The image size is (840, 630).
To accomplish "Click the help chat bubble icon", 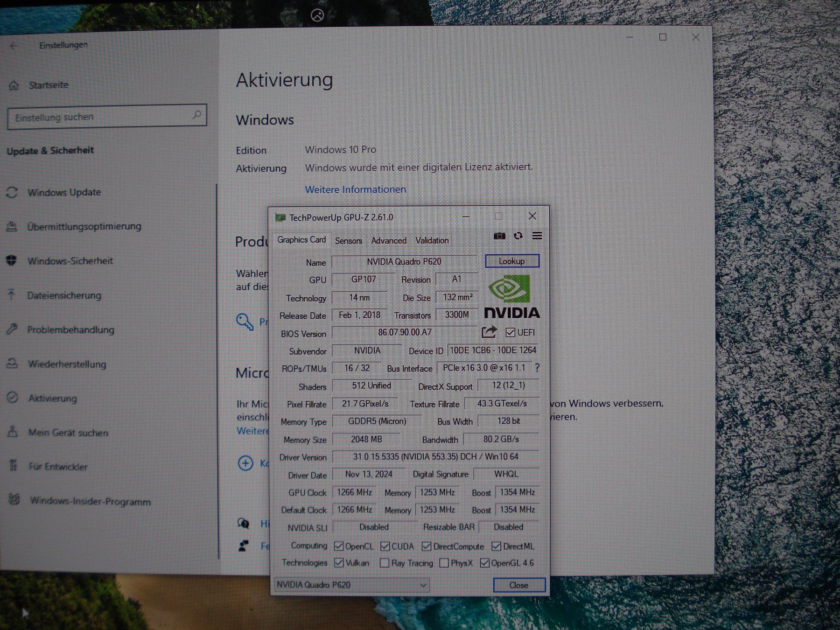I will [243, 523].
